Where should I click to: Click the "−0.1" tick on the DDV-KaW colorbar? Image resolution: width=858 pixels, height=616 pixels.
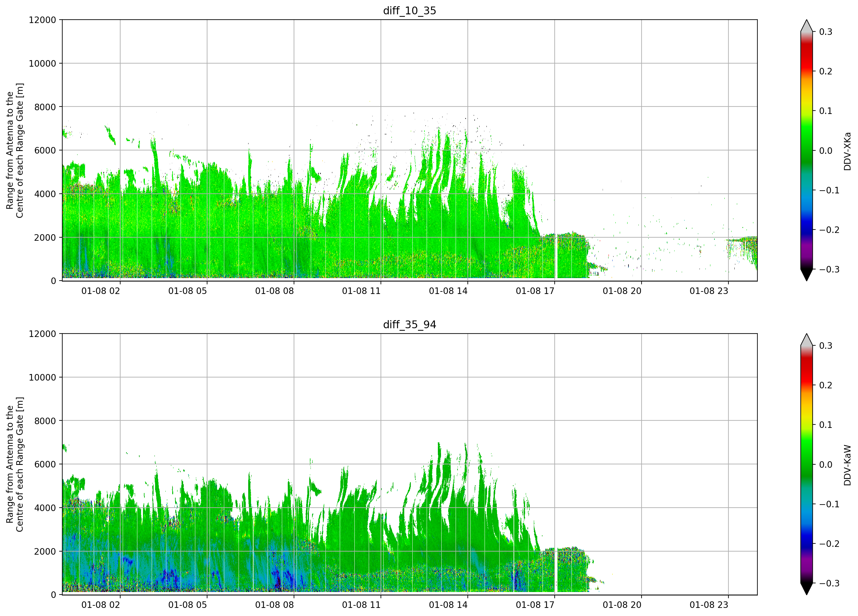[829, 505]
